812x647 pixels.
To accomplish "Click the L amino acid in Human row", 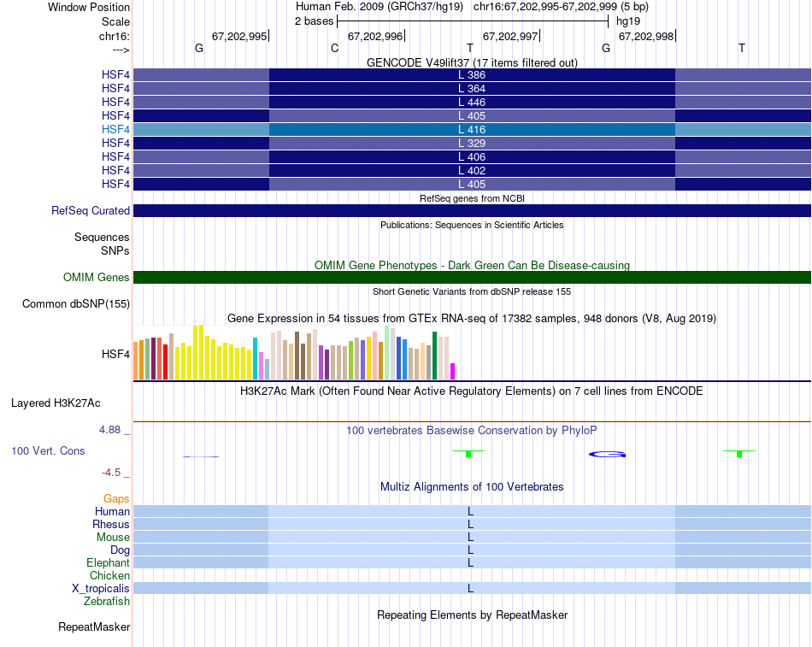I will pyautogui.click(x=471, y=511).
